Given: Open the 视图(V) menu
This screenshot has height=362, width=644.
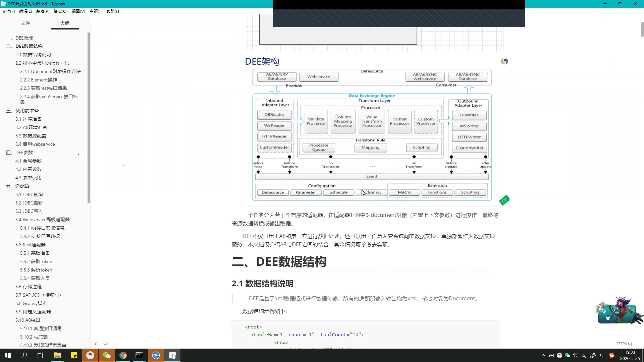Looking at the screenshot, I should [x=78, y=11].
